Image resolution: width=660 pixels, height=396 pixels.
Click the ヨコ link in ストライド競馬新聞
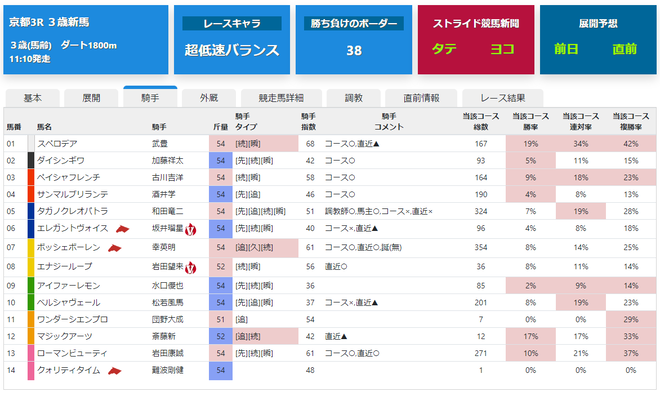[503, 49]
